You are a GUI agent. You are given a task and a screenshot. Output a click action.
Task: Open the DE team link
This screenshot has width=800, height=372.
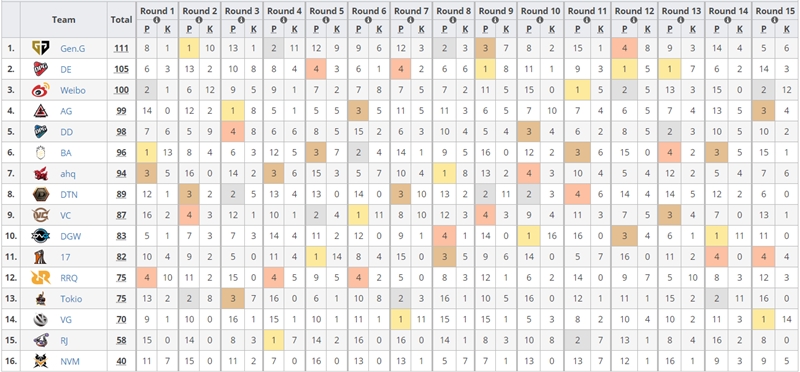(x=66, y=69)
